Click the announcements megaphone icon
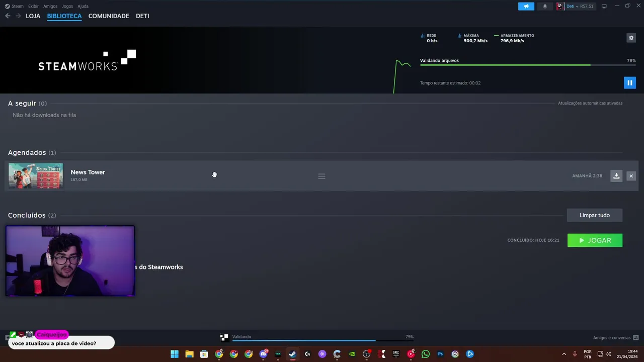 point(526,6)
